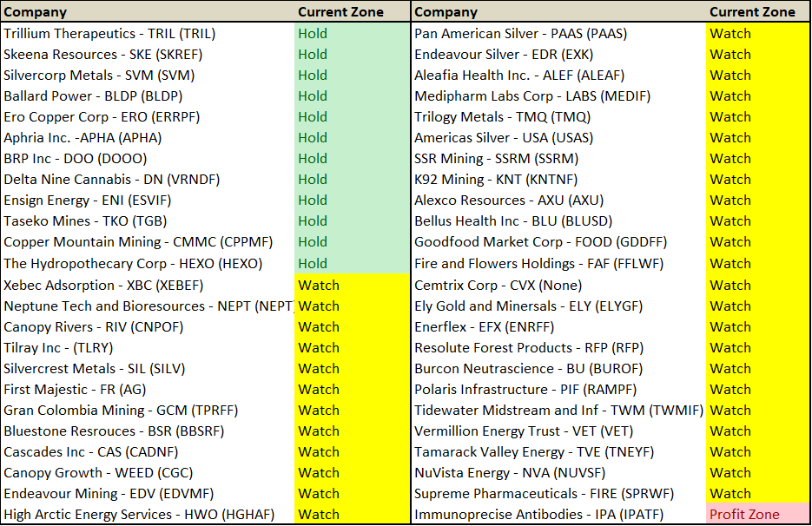Select Silvercrest Metals - SIL (SILV) cell
The image size is (812, 526).
(x=148, y=369)
